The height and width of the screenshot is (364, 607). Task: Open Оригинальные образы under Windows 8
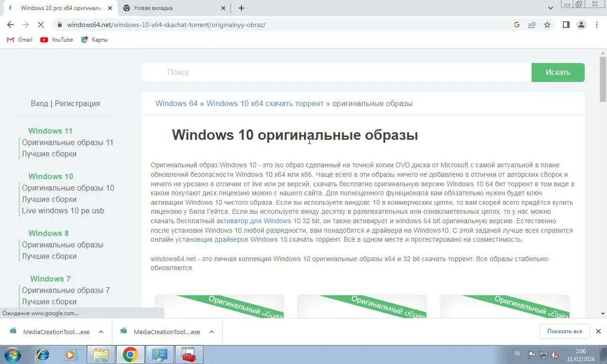point(63,245)
